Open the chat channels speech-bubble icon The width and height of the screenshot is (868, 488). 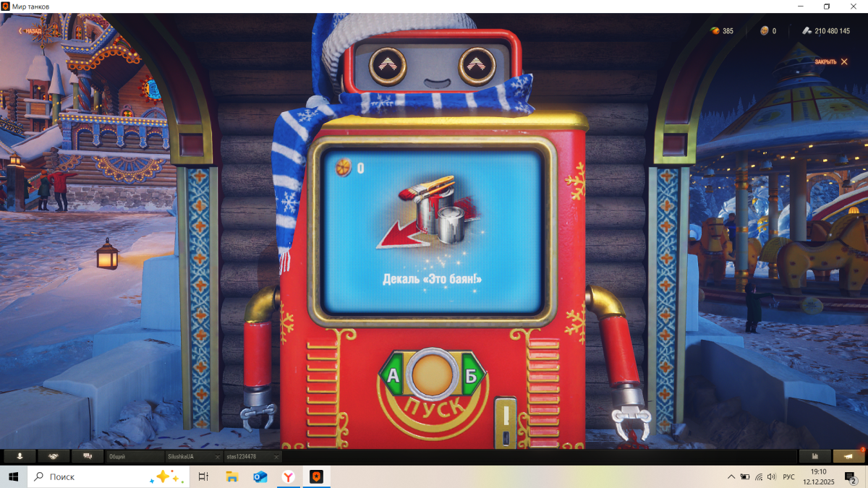coord(88,456)
